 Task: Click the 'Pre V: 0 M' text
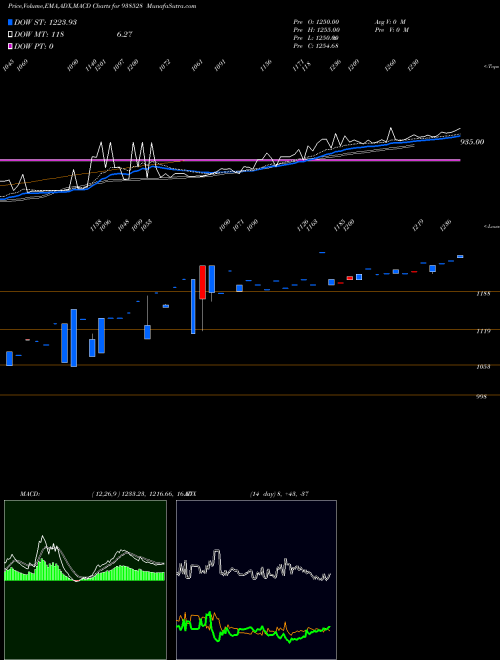click(391, 30)
